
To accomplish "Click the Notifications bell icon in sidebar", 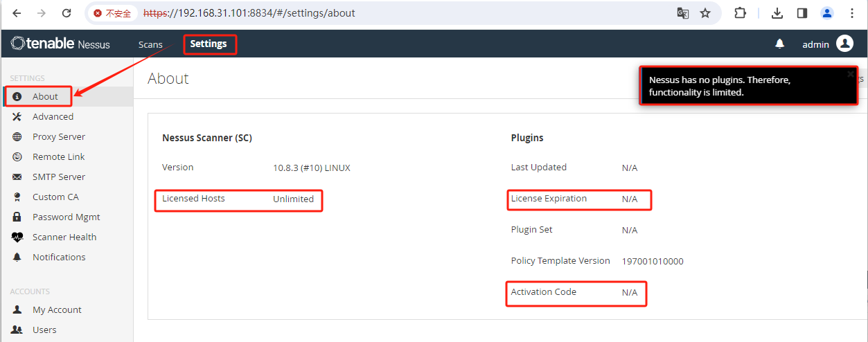I will click(x=17, y=257).
